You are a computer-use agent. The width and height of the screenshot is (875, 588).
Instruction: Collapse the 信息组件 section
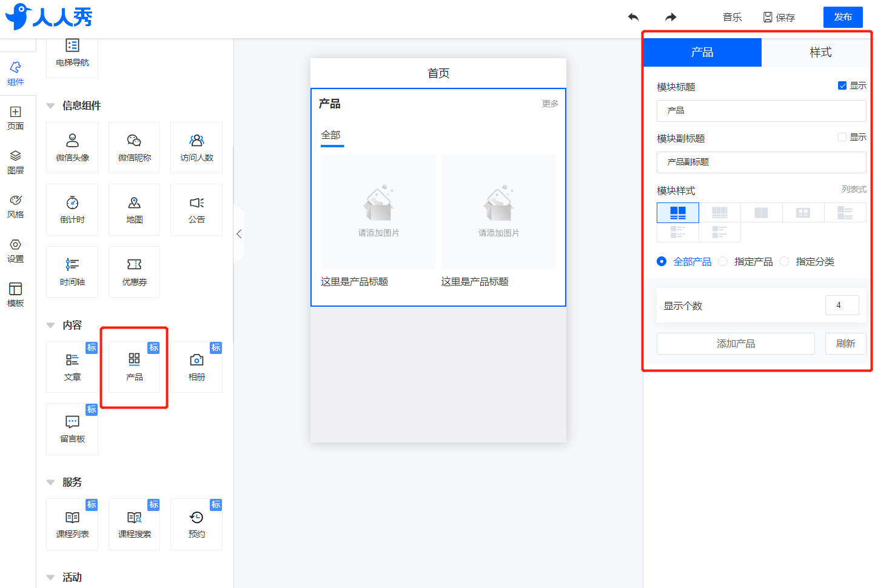click(51, 106)
